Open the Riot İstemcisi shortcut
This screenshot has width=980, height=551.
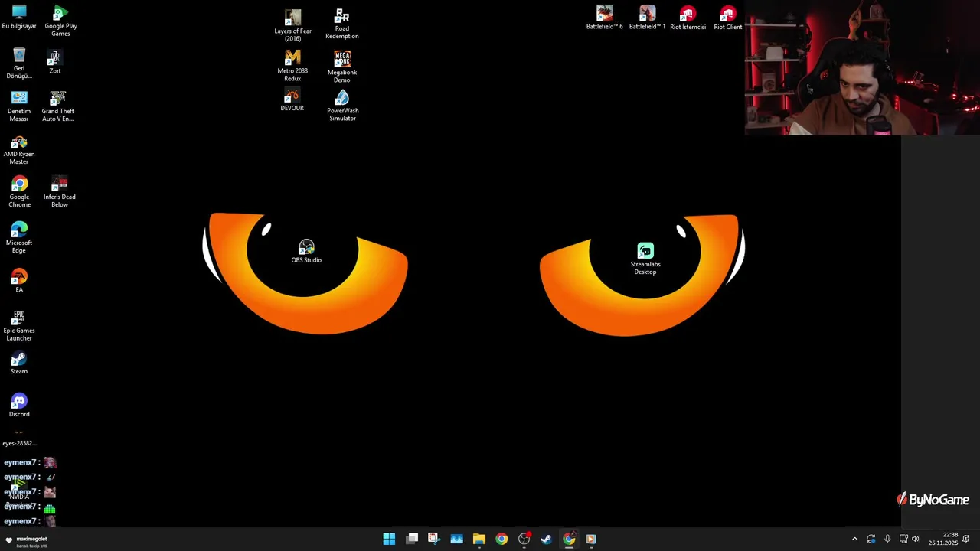click(688, 18)
